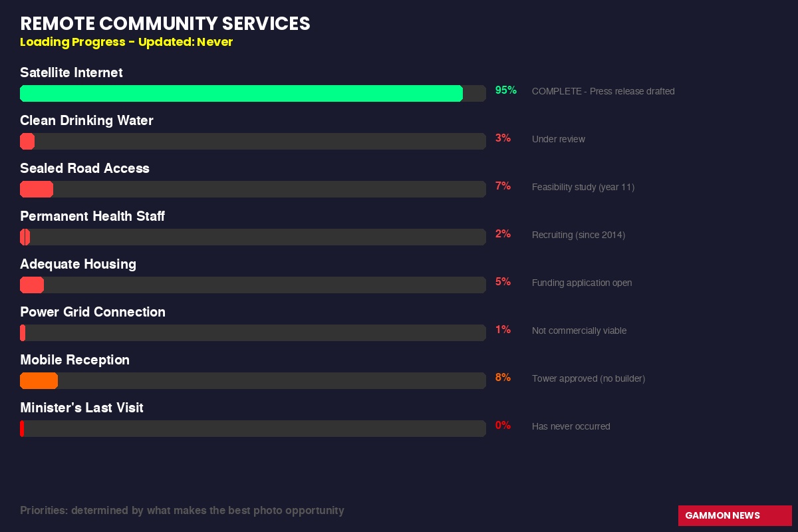Click the 'Has never occurred' status note
798x532 pixels.
[571, 426]
